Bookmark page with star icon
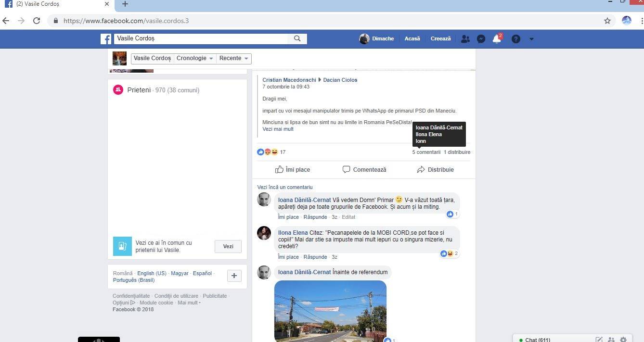The image size is (644, 342). point(607,21)
